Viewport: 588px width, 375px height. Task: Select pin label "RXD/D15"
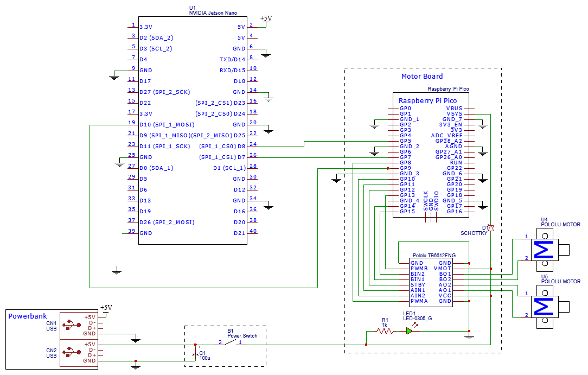[233, 70]
